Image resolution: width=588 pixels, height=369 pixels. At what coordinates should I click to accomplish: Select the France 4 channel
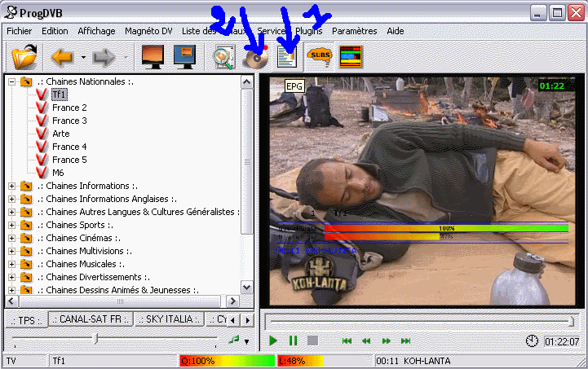[69, 147]
